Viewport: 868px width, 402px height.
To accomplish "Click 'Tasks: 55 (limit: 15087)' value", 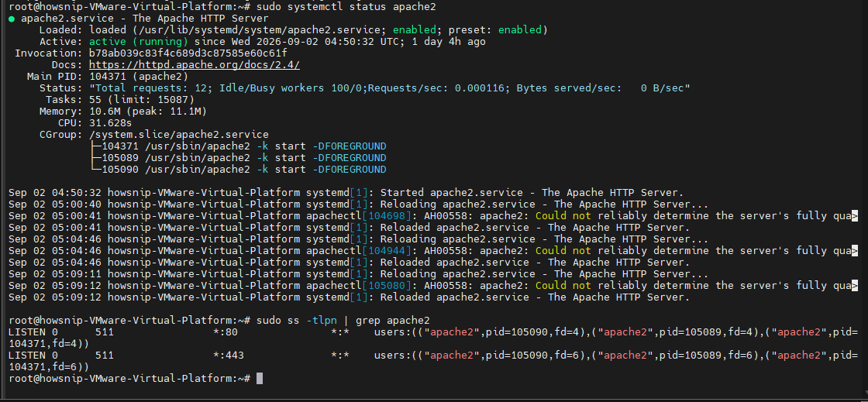I will [x=142, y=100].
